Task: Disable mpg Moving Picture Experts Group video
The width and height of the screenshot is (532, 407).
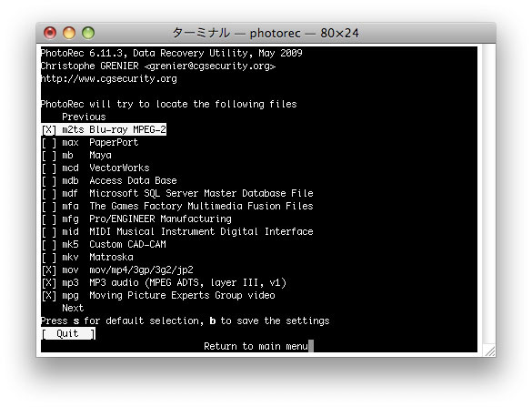Action: tap(158, 295)
